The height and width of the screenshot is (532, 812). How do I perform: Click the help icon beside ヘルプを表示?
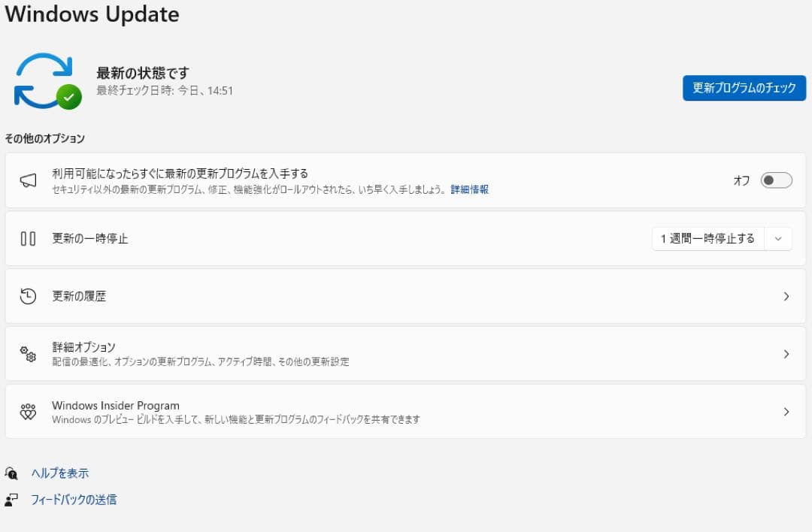(x=13, y=473)
